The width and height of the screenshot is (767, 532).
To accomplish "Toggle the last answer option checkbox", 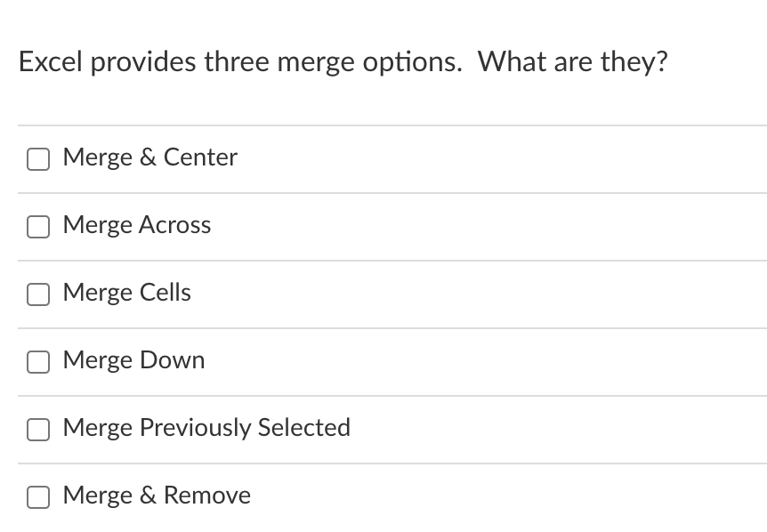I will pos(38,497).
